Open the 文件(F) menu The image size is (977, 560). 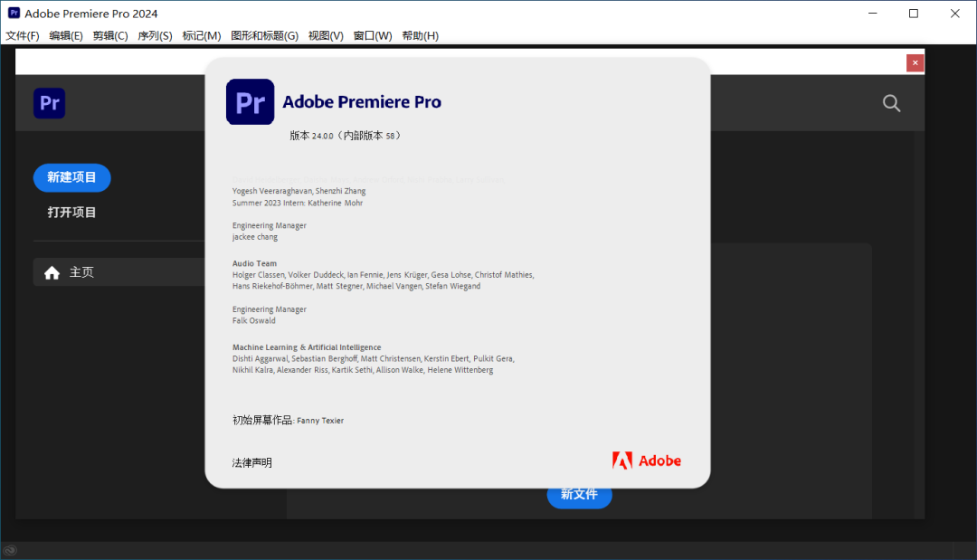pos(23,35)
